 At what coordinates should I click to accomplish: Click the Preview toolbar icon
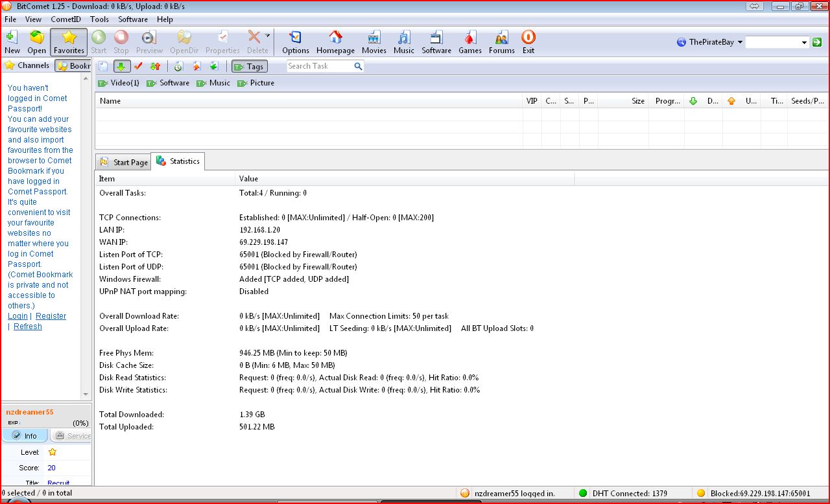click(x=149, y=41)
